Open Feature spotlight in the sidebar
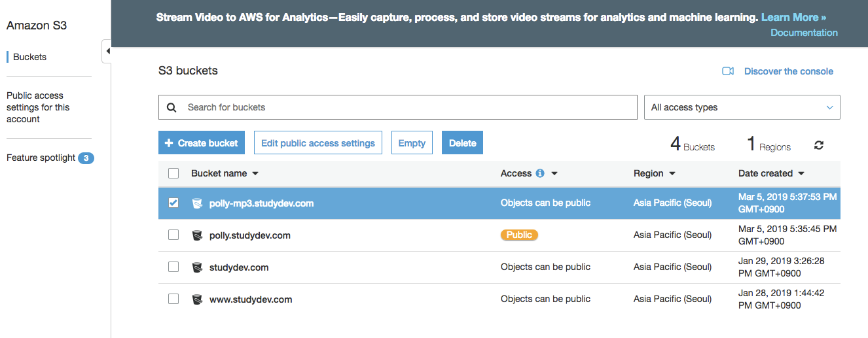The image size is (868, 338). point(41,158)
